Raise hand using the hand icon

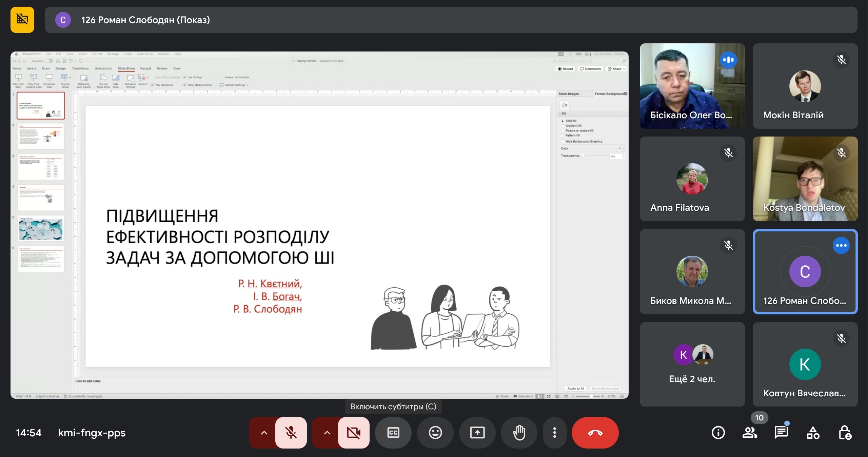tap(519, 433)
